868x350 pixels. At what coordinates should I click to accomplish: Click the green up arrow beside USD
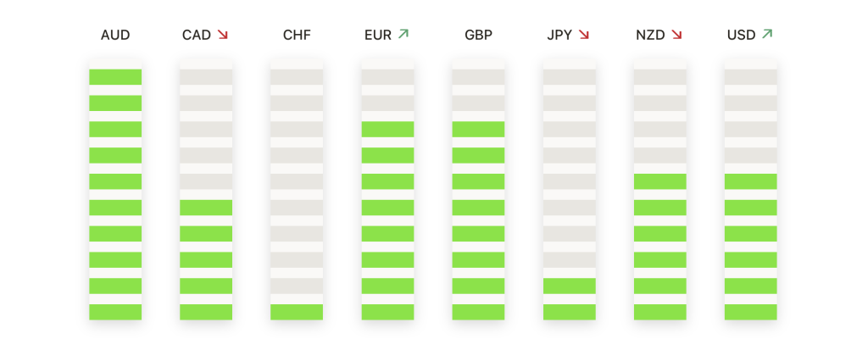(767, 35)
